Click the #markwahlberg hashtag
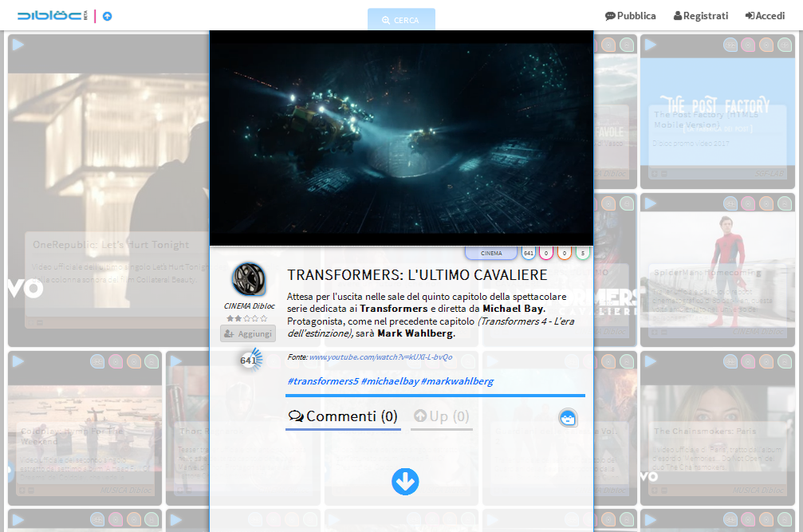This screenshot has width=803, height=532. (458, 381)
